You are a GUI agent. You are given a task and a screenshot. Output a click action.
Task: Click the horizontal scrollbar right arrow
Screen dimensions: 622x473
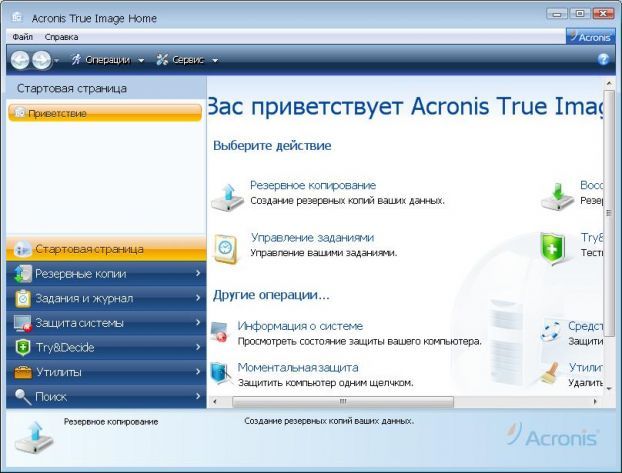[x=595, y=402]
